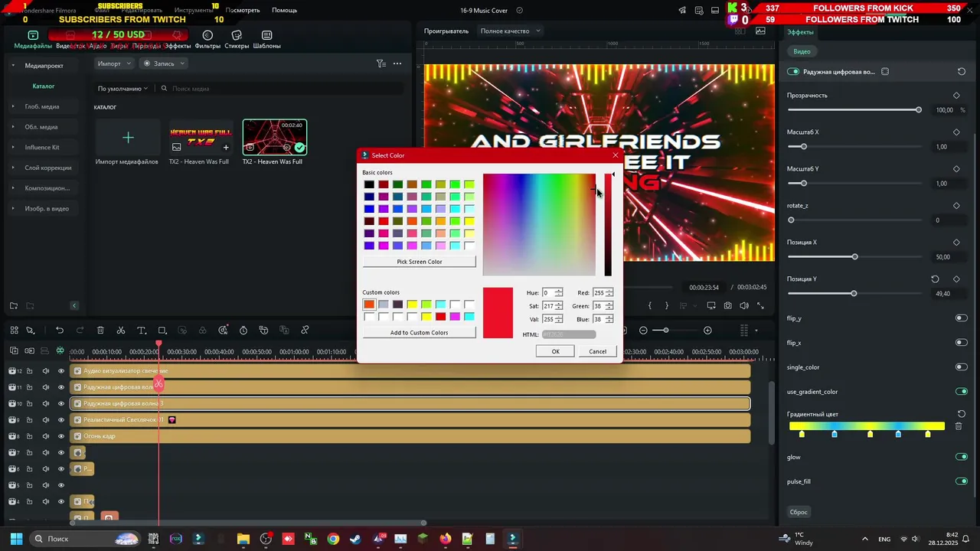Screen dimensions: 980x551
Task: Open the По умолчанию sort dropdown
Action: point(122,89)
